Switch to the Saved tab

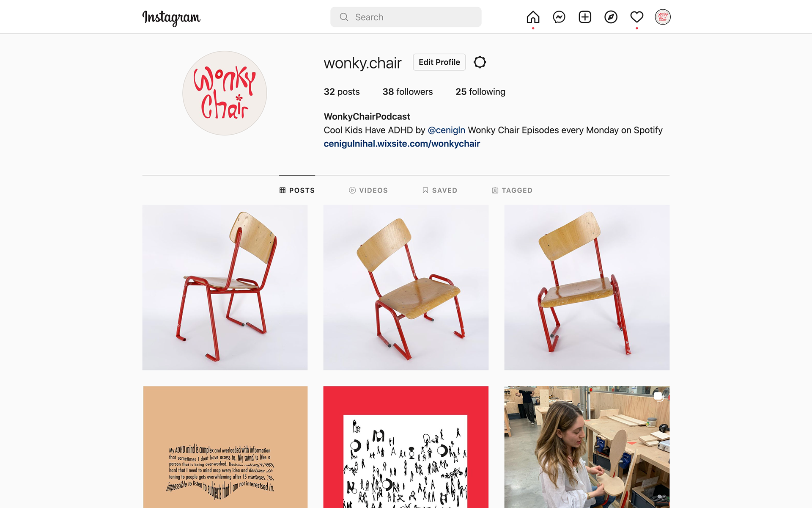440,190
